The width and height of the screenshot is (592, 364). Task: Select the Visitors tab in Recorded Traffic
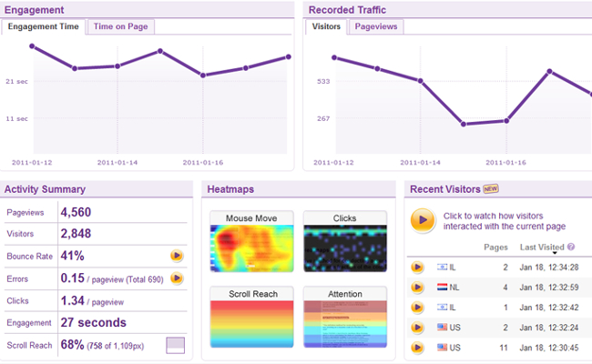coord(326,26)
